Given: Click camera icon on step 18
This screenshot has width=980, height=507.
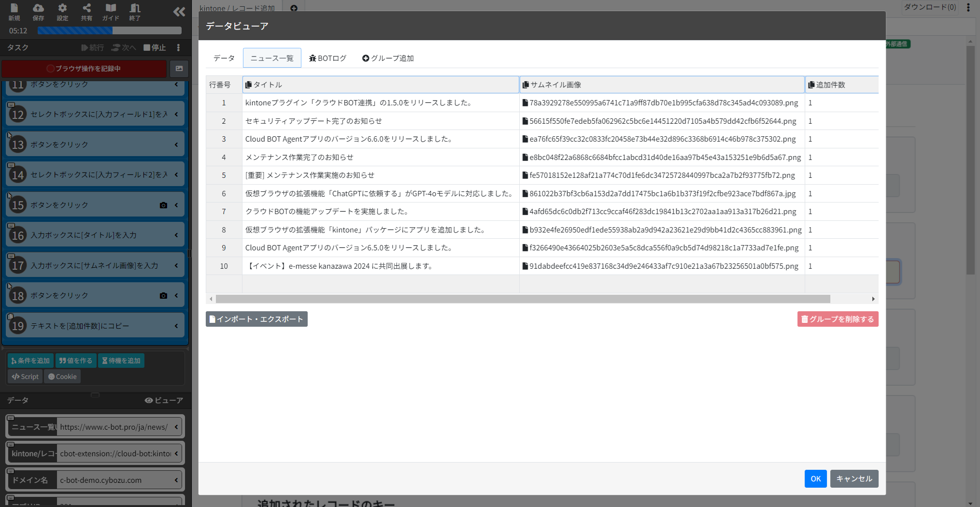Looking at the screenshot, I should click(x=163, y=296).
